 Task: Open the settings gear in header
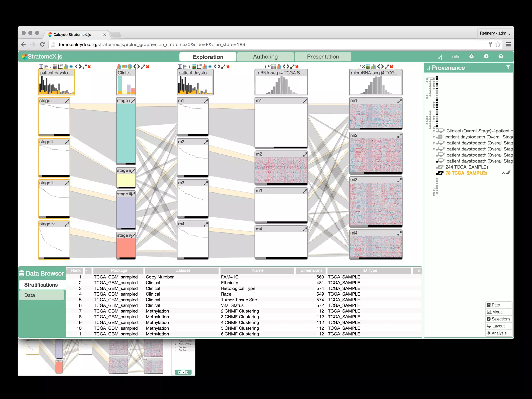point(471,56)
